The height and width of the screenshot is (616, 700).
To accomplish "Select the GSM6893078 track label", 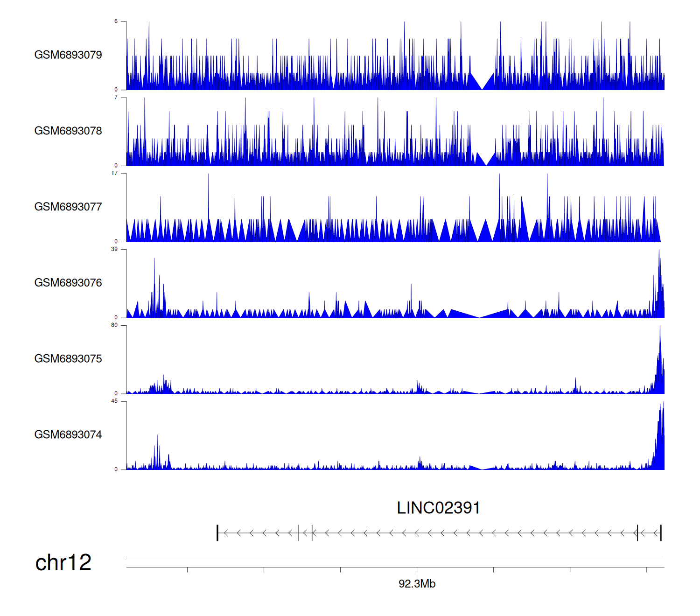I will pos(68,131).
